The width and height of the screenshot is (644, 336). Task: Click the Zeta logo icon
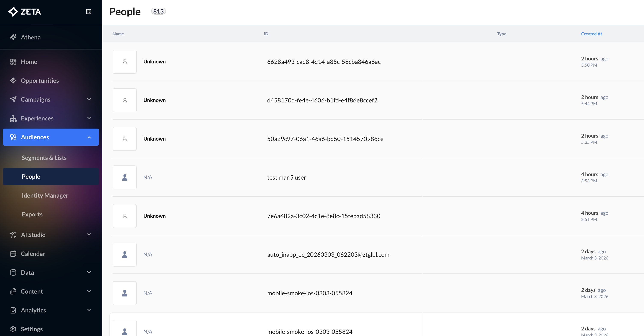[x=13, y=12]
